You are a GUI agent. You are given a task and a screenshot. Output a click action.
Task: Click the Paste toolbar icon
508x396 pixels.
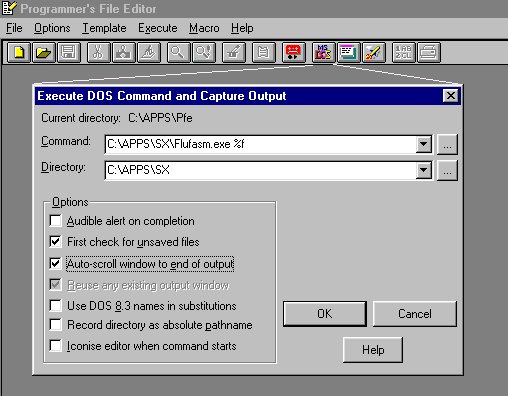(149, 52)
